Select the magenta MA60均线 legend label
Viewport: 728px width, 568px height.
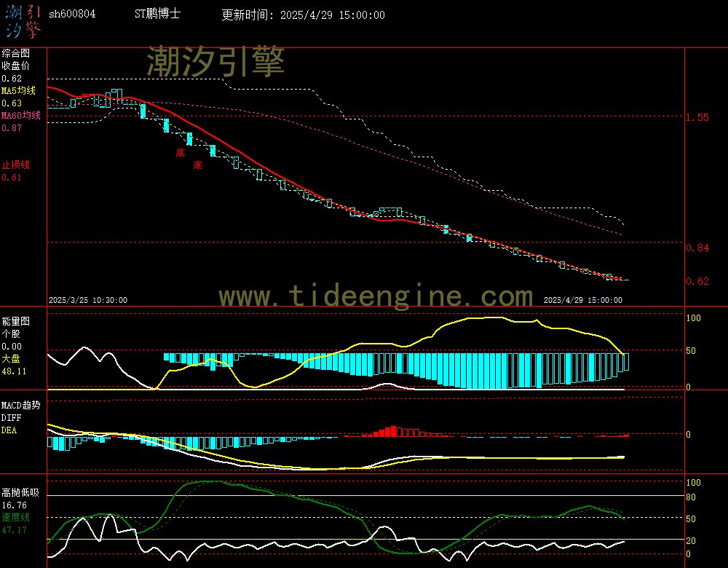click(x=21, y=115)
